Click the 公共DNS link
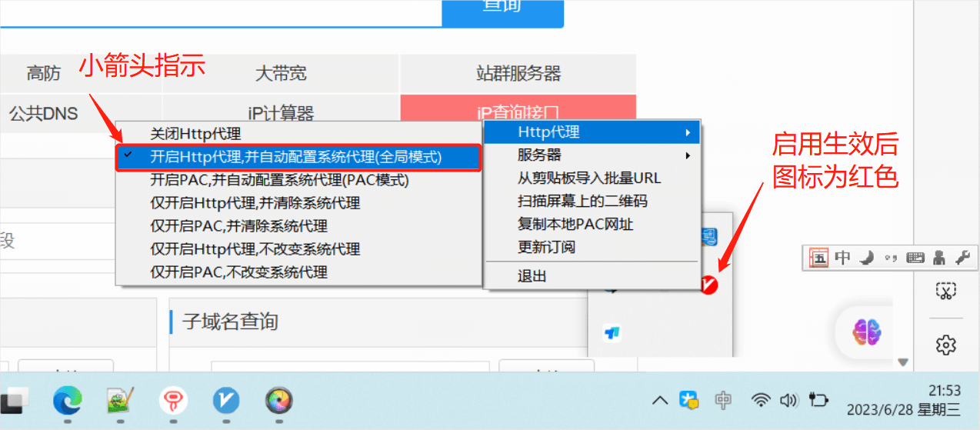The height and width of the screenshot is (430, 980). [x=43, y=114]
